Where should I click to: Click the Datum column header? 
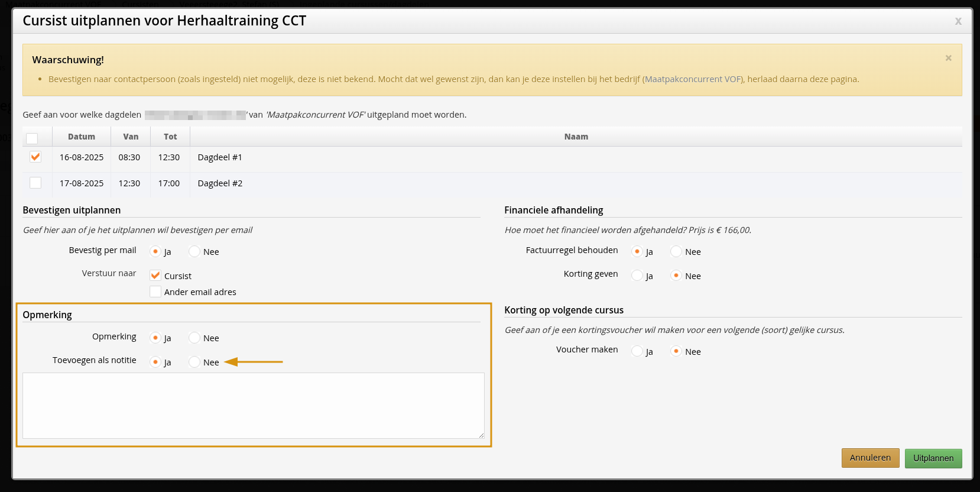82,137
